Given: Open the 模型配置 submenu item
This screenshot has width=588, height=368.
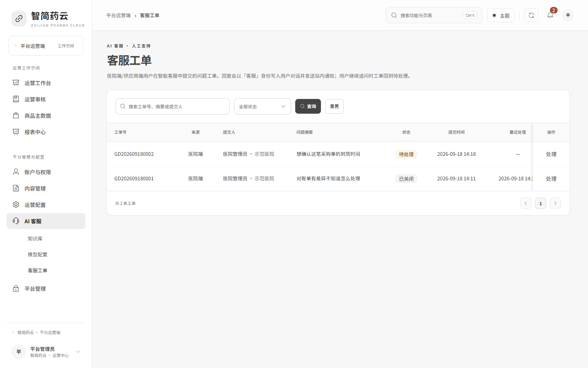Looking at the screenshot, I should pyautogui.click(x=38, y=255).
